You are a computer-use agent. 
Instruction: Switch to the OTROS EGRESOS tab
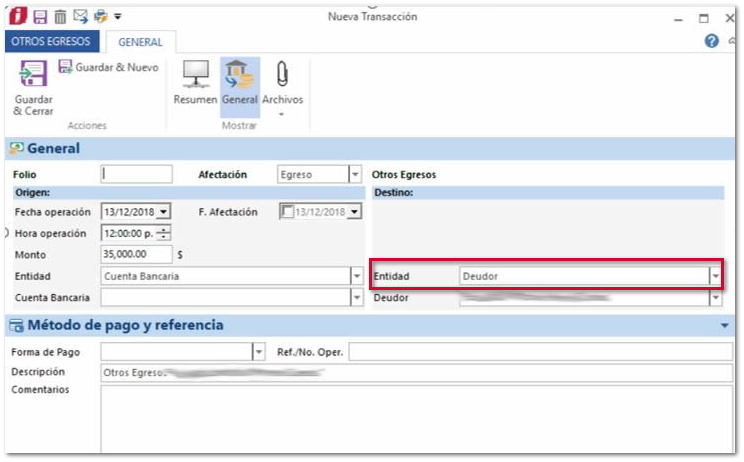click(x=51, y=42)
